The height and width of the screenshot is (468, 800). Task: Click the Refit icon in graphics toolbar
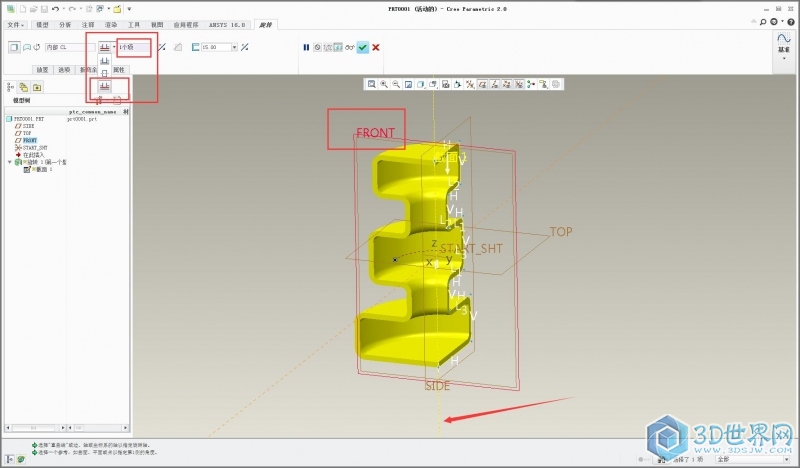tap(371, 84)
